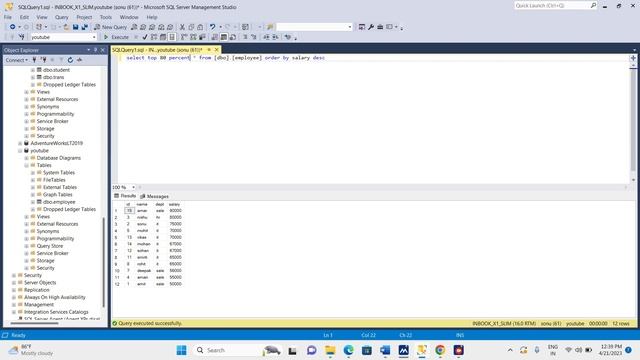Pin the Object Explorer panel
The image size is (640, 360).
96,50
